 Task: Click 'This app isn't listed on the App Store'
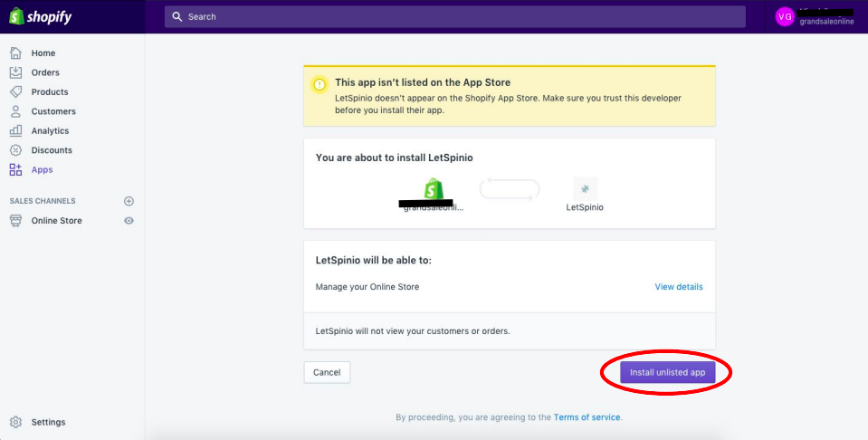tap(423, 82)
